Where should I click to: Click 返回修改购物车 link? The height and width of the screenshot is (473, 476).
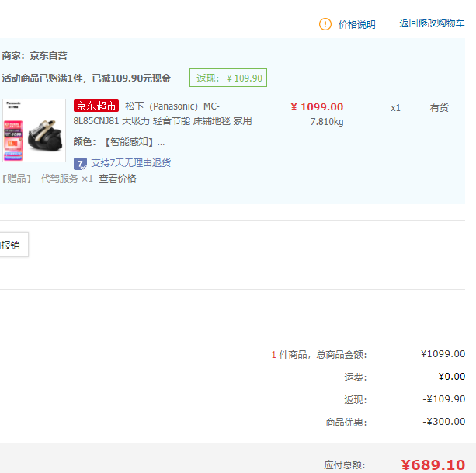(432, 23)
